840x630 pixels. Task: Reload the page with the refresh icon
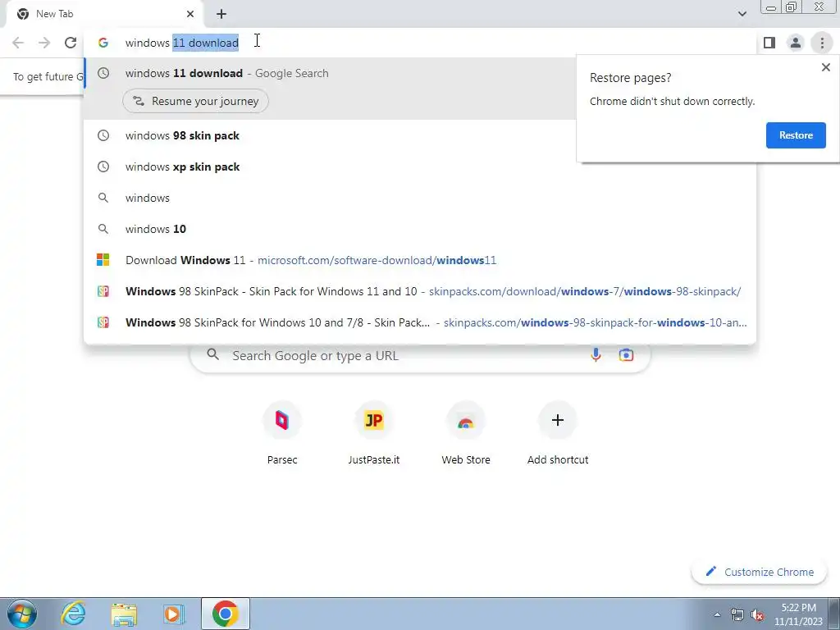pyautogui.click(x=71, y=43)
